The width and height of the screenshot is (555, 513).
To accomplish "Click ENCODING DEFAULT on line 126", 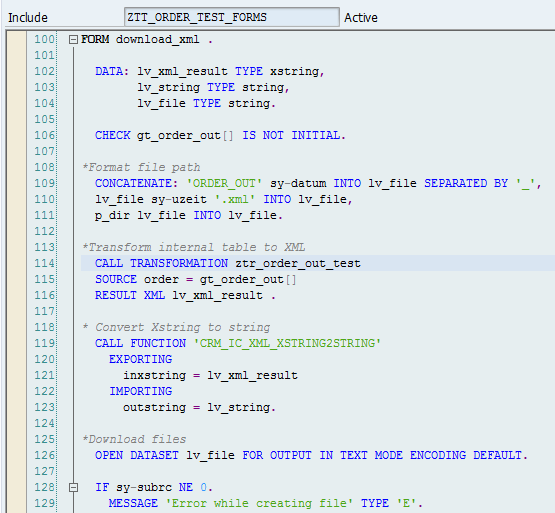I will 466,455.
